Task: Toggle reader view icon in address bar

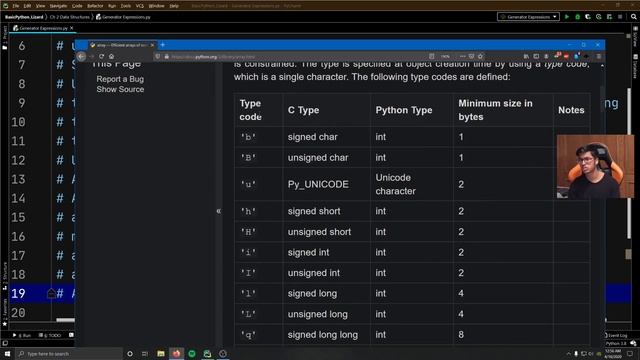Action: pos(431,56)
